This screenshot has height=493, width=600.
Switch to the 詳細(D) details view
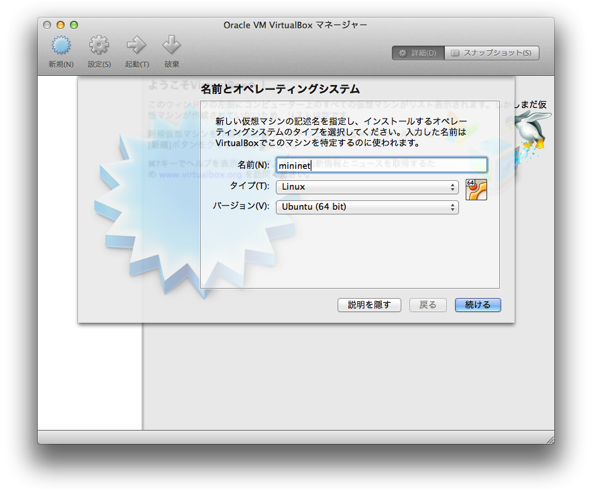pyautogui.click(x=417, y=52)
